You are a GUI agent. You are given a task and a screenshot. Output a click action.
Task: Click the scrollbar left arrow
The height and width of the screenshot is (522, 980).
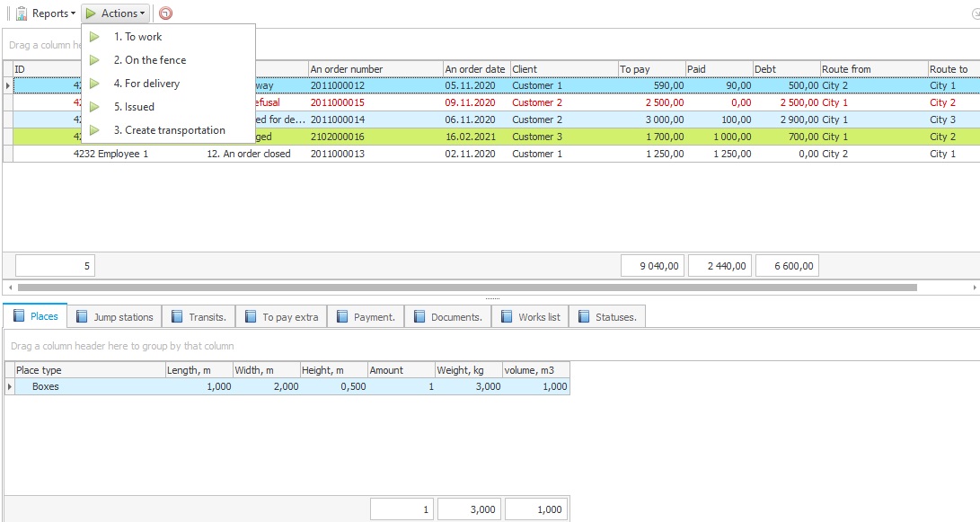(x=10, y=288)
